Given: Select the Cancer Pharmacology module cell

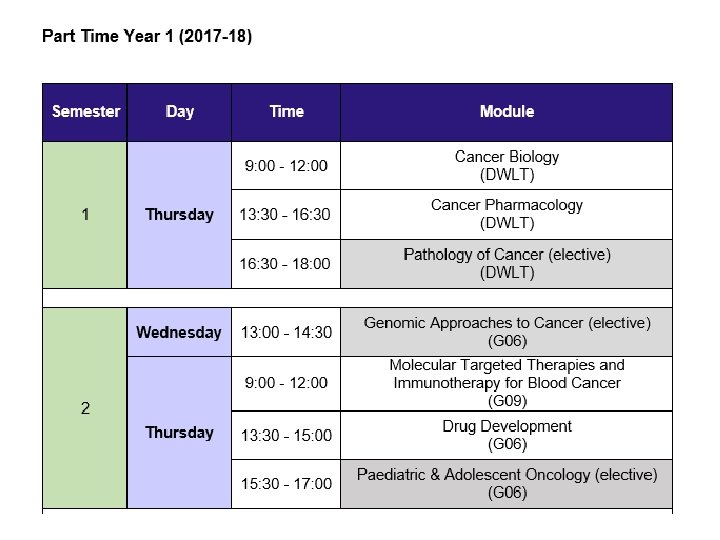Looking at the screenshot, I should point(507,213).
